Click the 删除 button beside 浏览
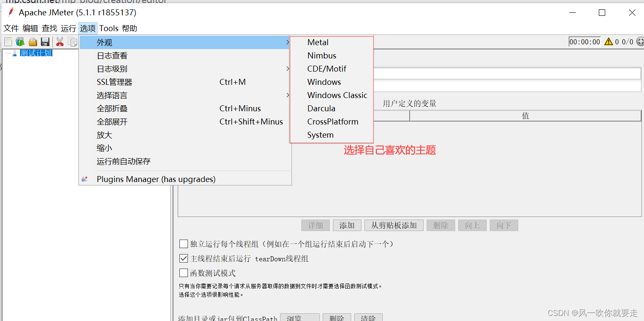Viewport: 644px width, 321px height. tap(337, 318)
